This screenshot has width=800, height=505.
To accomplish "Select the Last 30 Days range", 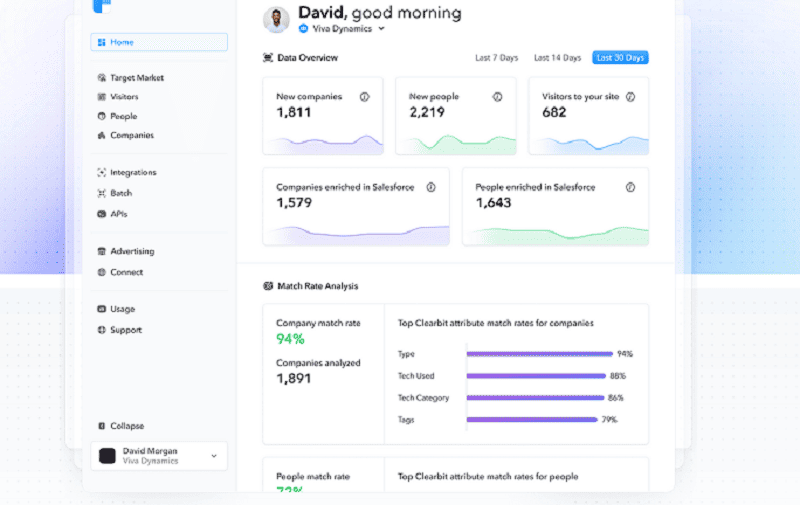I will 620,58.
